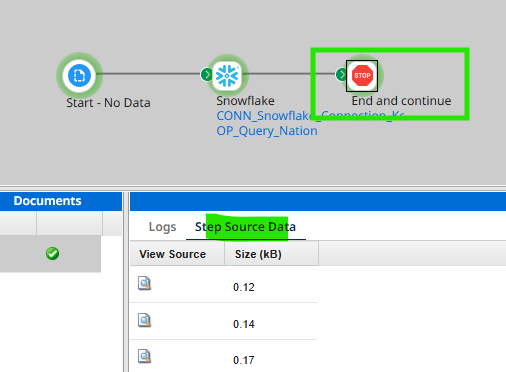Switch to the Logs tab
The image size is (506, 372).
[162, 227]
